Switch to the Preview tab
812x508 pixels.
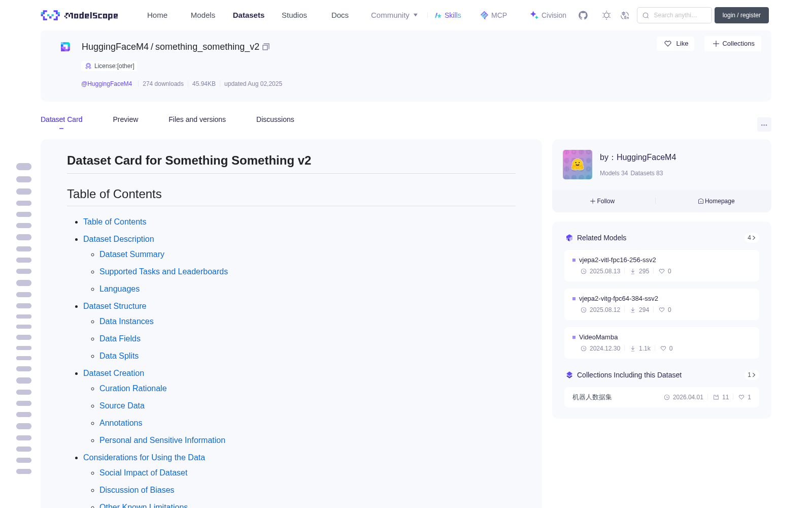click(125, 119)
